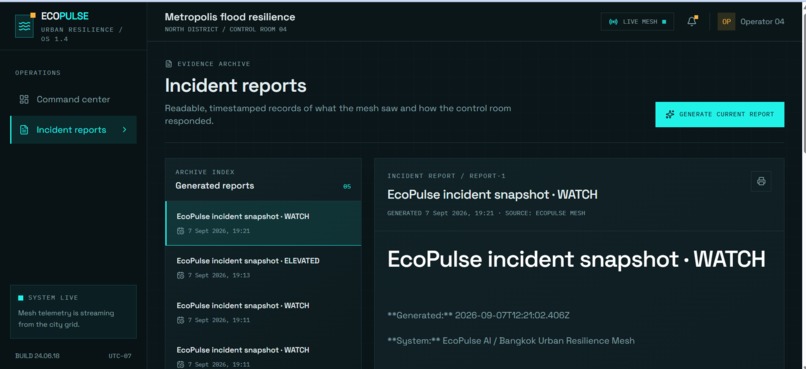This screenshot has width=806, height=369.
Task: Click the Evidence Archive document icon
Action: coord(169,64)
